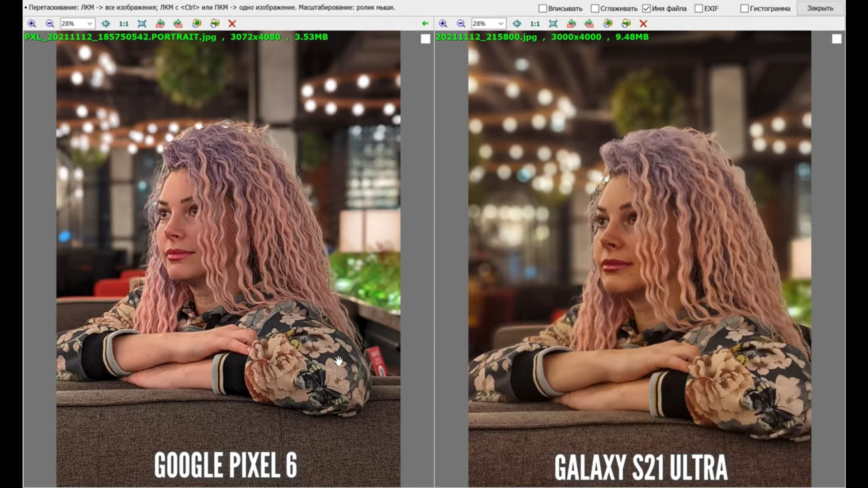Rotate left panel image counterclockwise
The height and width of the screenshot is (488, 868).
[160, 23]
